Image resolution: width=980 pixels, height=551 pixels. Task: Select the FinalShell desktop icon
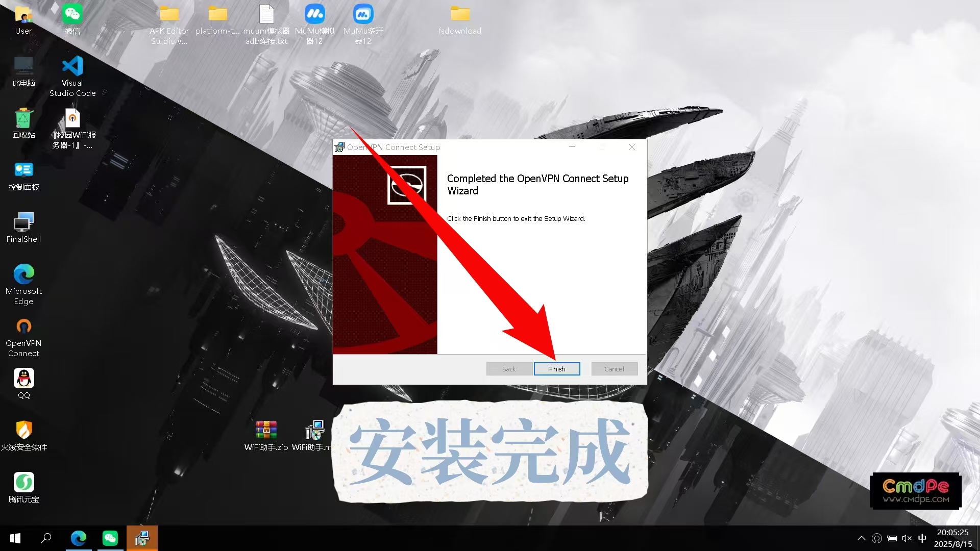(x=23, y=228)
